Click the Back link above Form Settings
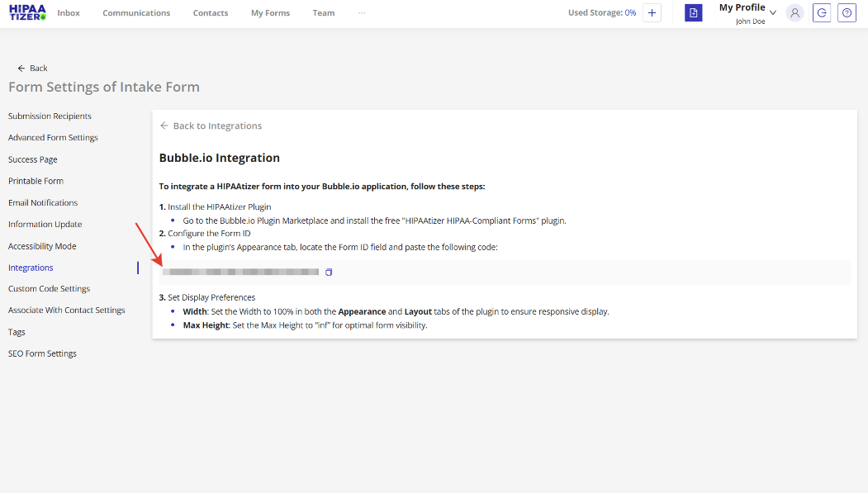This screenshot has height=493, width=868. click(x=31, y=68)
